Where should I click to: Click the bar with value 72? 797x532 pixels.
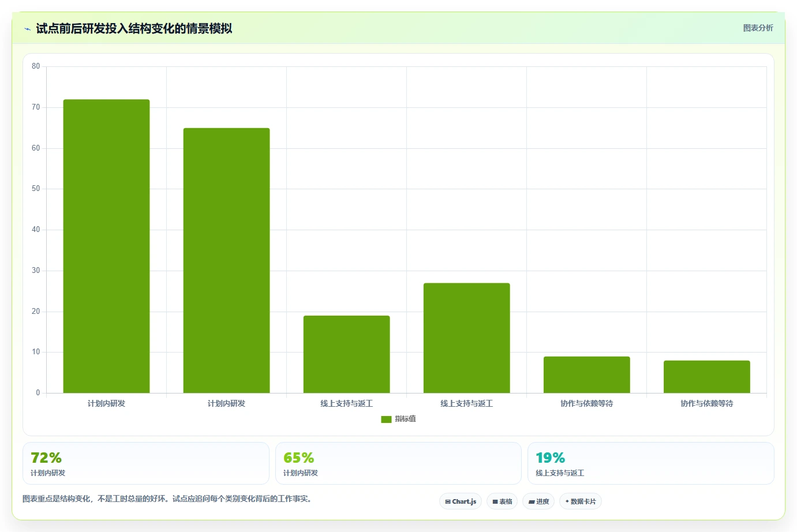pyautogui.click(x=106, y=246)
